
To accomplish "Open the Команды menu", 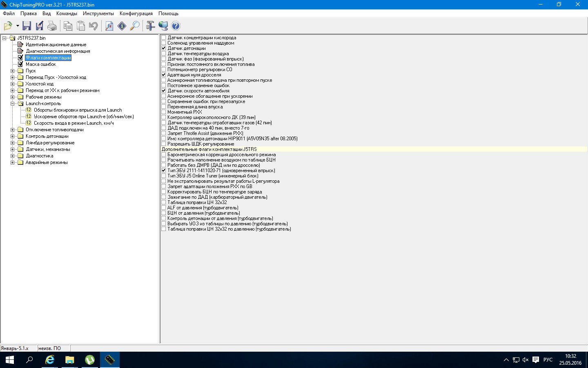I will (67, 13).
